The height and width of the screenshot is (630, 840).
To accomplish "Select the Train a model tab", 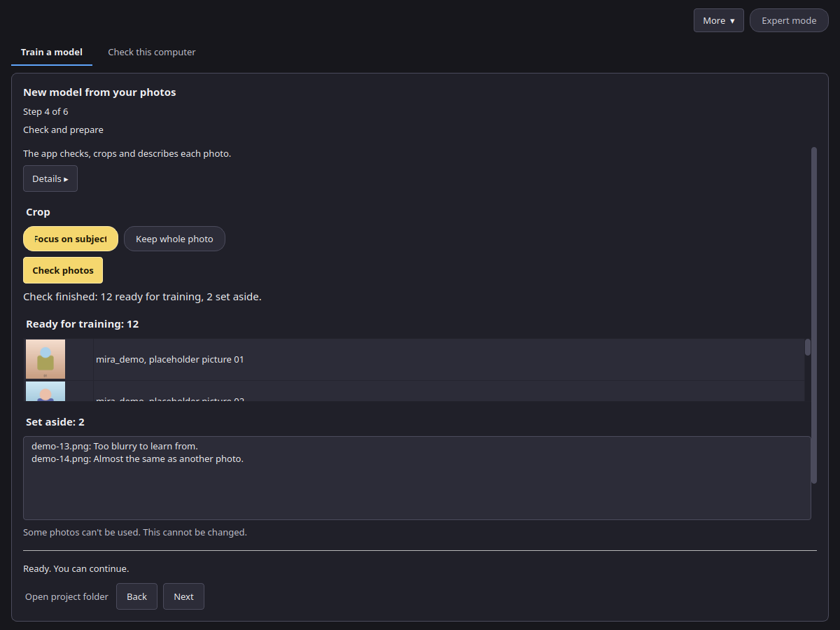I will point(52,52).
